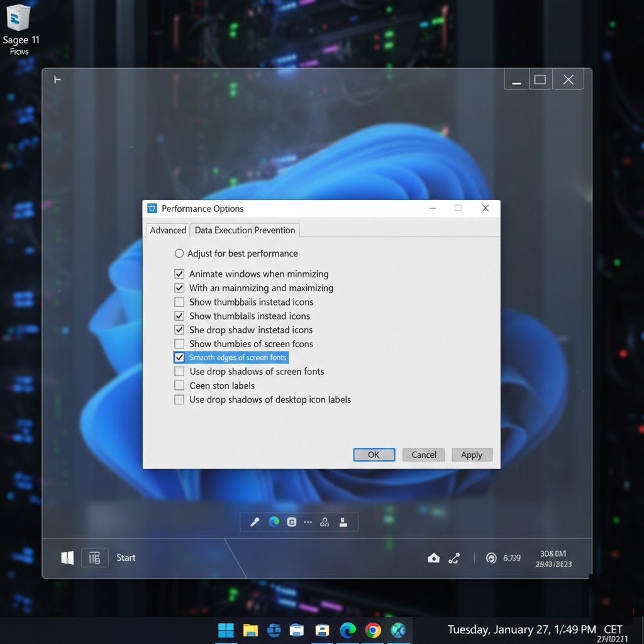Launch Microsoft Edge from the taskbar
Screen dimensions: 644x644
click(347, 630)
